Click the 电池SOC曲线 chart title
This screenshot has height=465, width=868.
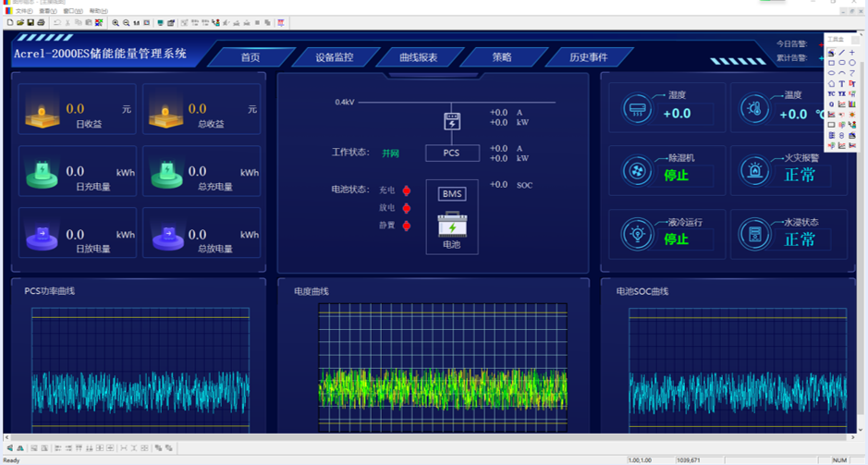click(x=642, y=291)
